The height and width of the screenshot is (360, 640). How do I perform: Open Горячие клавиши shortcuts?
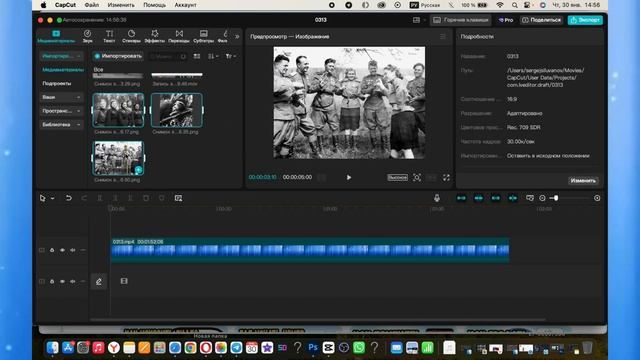(461, 20)
